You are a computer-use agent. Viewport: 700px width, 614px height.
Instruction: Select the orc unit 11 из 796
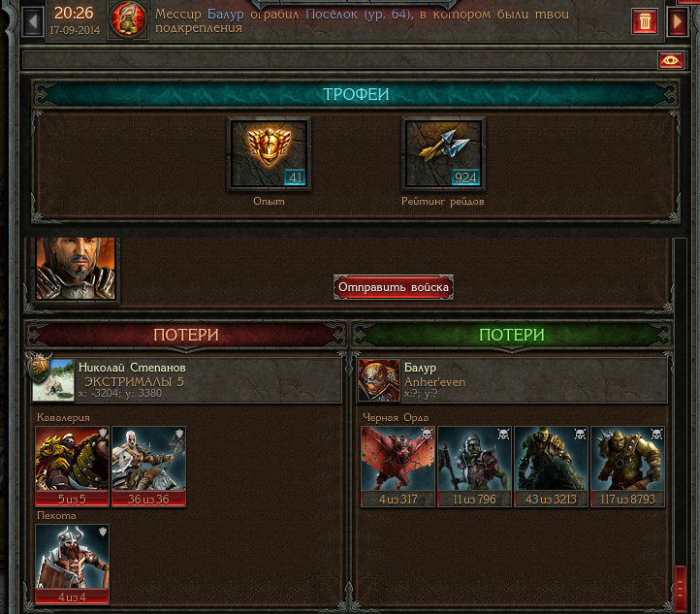pyautogui.click(x=474, y=467)
